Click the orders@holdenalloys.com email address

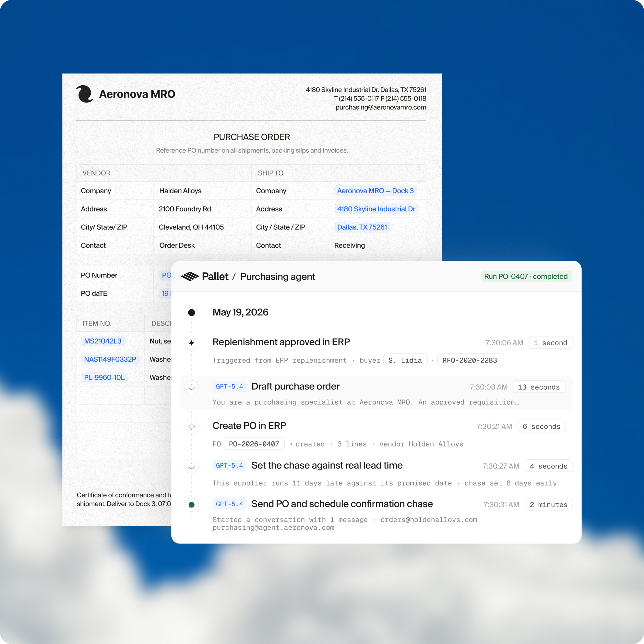pos(429,520)
